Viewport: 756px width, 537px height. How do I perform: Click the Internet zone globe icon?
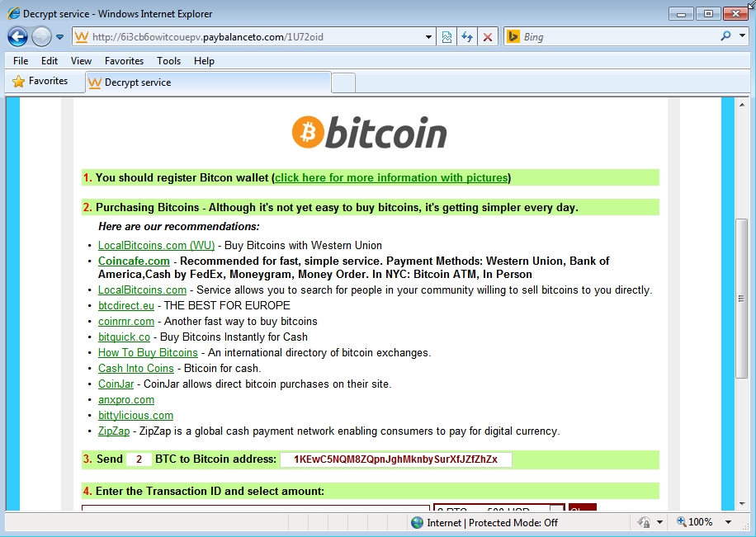pyautogui.click(x=417, y=522)
